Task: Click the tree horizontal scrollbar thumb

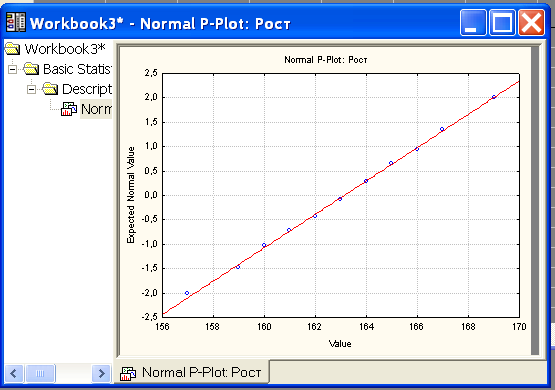Action: coord(40,373)
